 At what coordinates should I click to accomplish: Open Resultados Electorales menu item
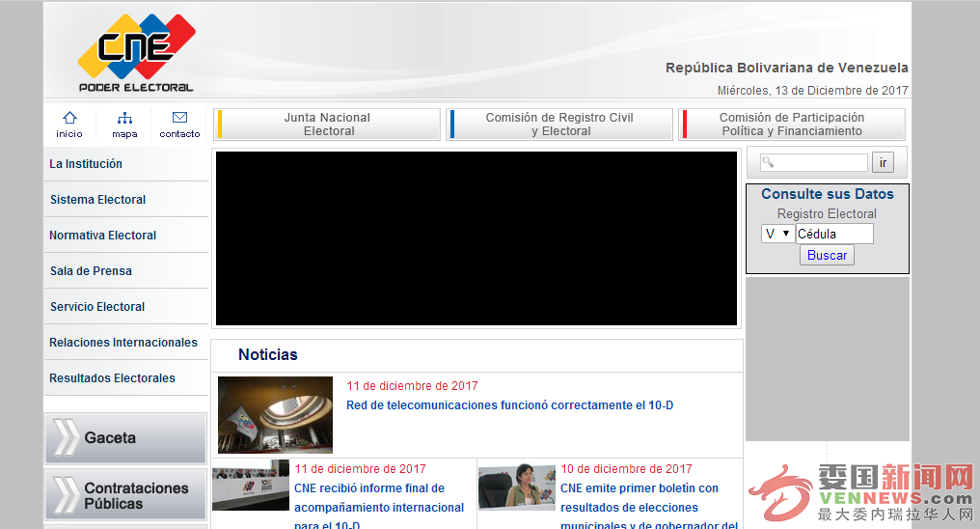pos(126,377)
